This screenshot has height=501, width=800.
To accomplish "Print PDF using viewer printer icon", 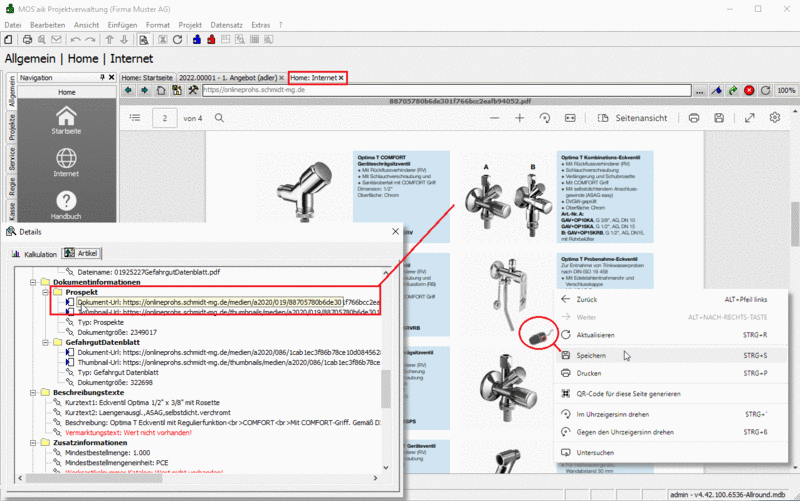I will point(694,118).
